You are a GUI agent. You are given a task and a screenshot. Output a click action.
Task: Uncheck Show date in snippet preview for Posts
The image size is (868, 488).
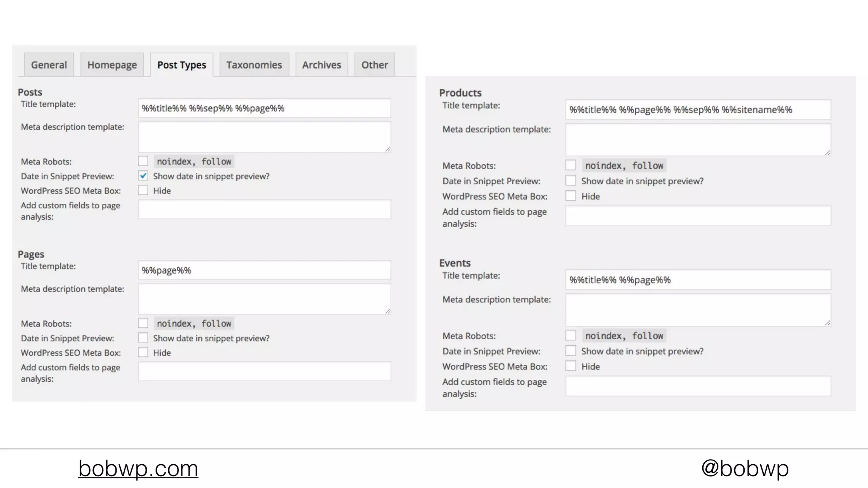click(x=143, y=176)
